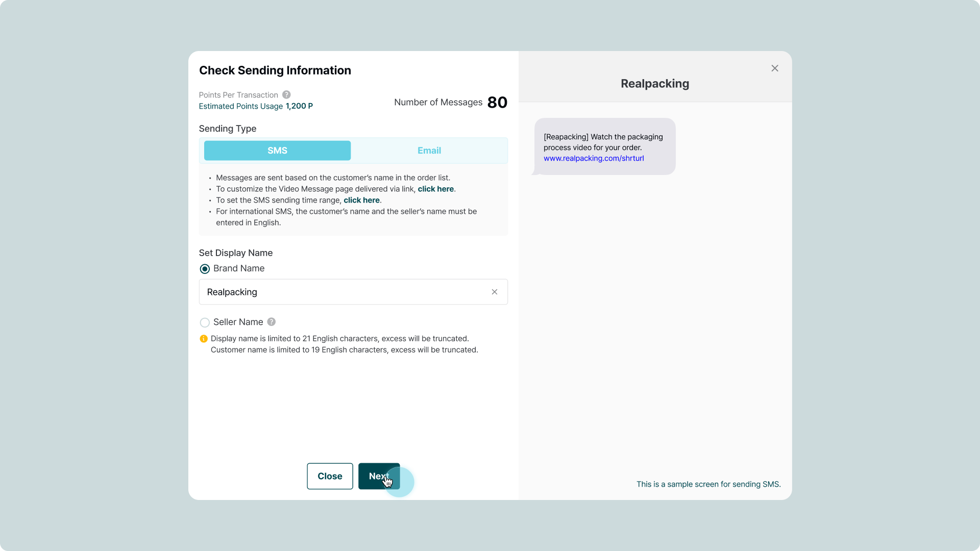This screenshot has width=980, height=551.
Task: Click the sample screen note for sending SMS
Action: point(708,484)
